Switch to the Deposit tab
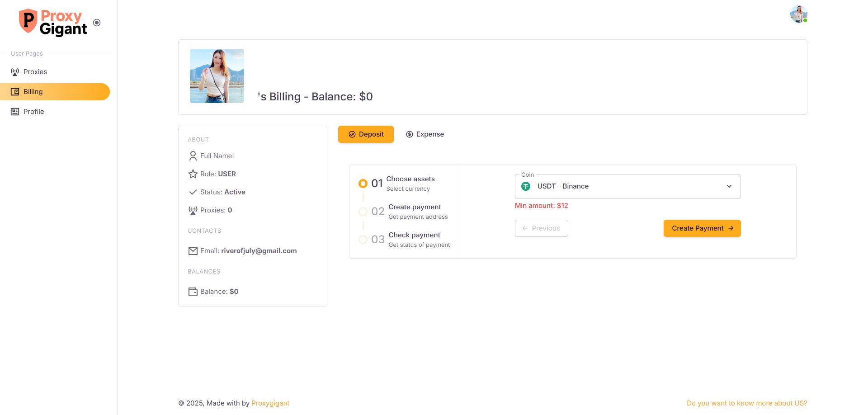Viewport: 868px width, 415px height. [366, 134]
